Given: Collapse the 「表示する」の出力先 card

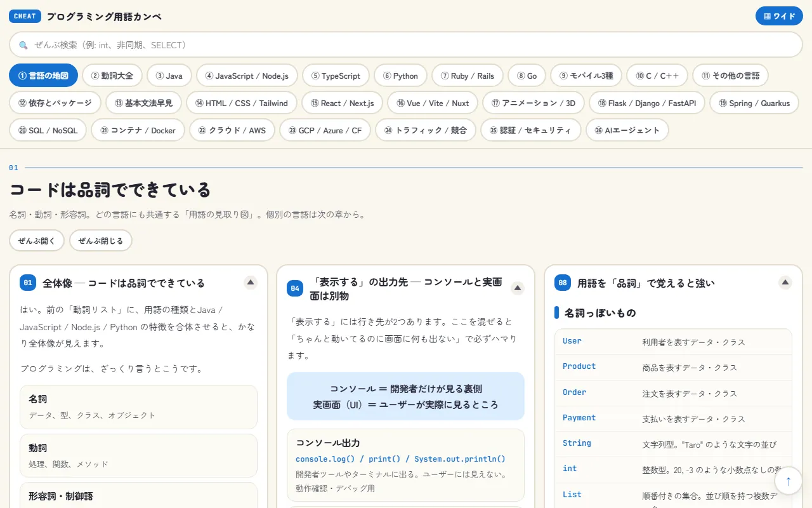Looking at the screenshot, I should 518,288.
